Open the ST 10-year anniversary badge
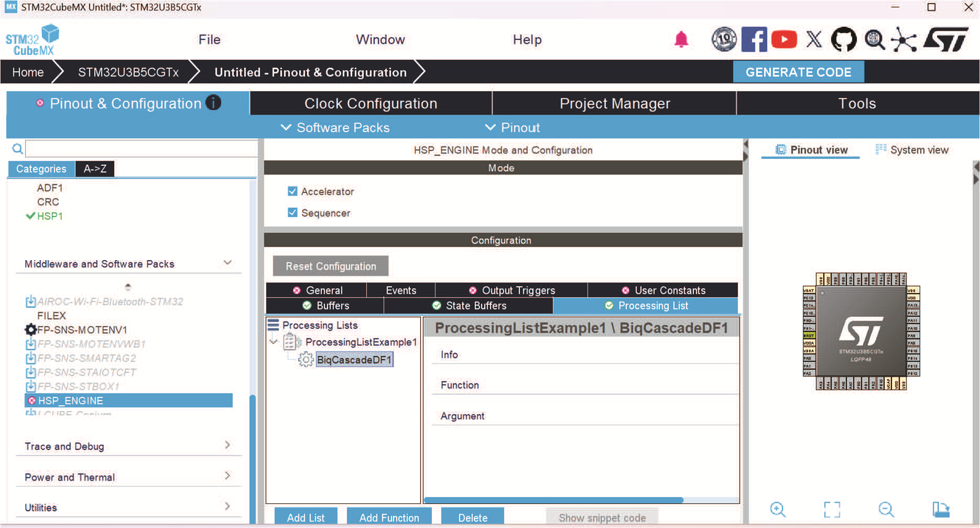The width and height of the screenshot is (980, 528). point(724,39)
